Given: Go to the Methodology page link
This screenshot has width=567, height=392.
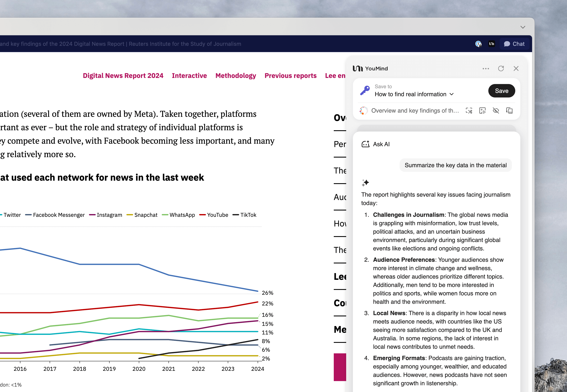Looking at the screenshot, I should tap(235, 76).
